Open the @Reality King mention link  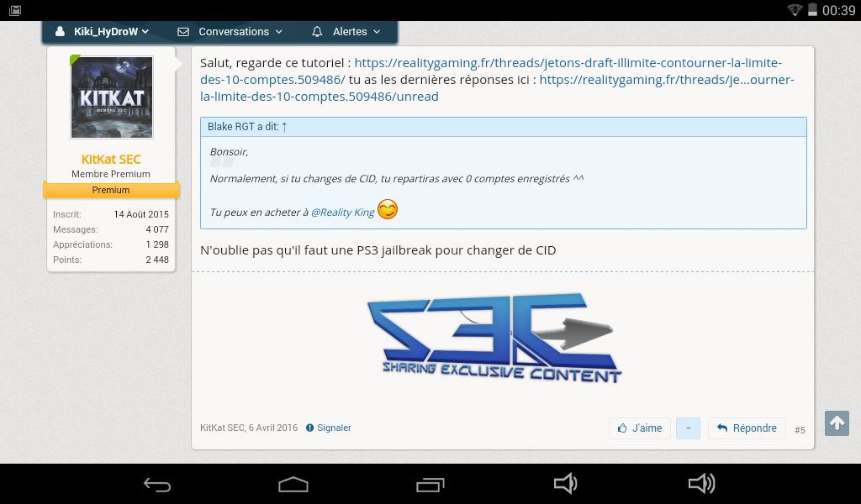point(343,213)
